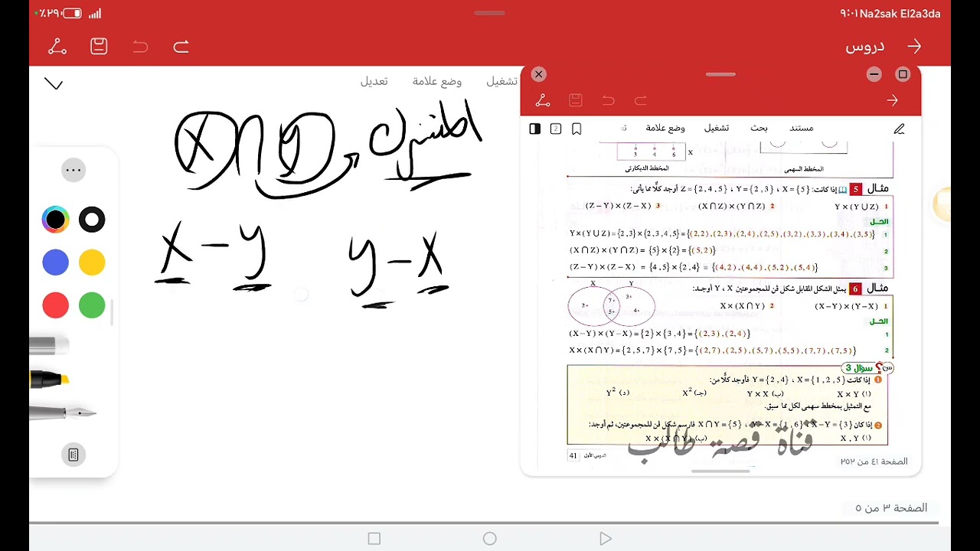Tap undo in the floating window
Screen dimensions: 980x551
point(608,100)
